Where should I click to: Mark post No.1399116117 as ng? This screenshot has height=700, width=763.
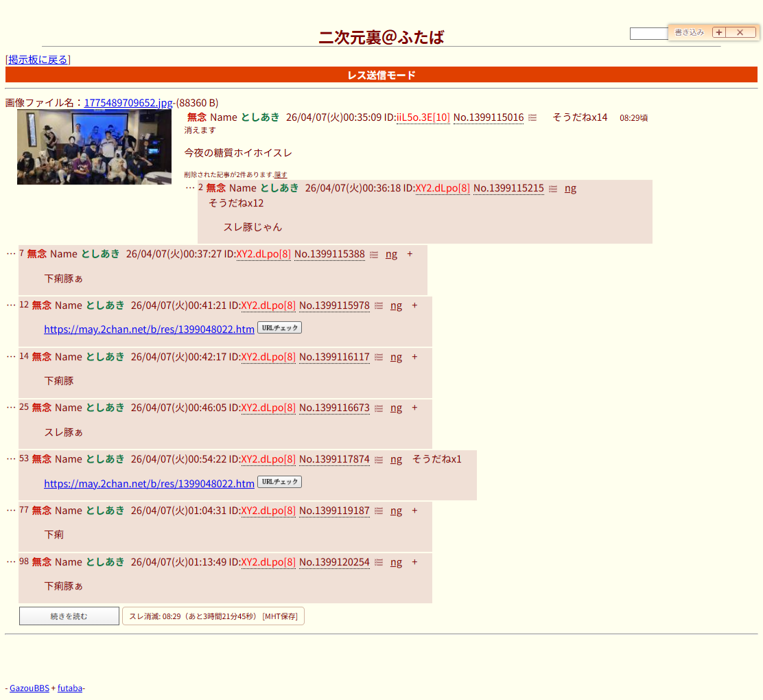[396, 357]
